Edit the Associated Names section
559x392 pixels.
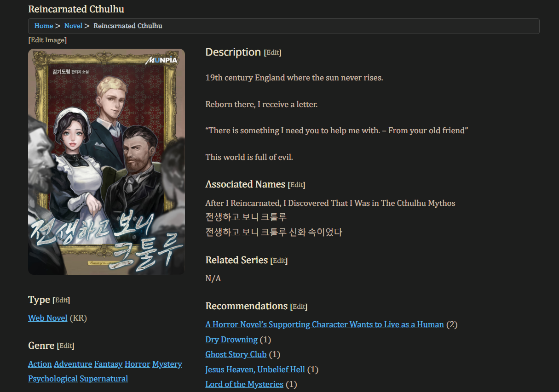click(296, 185)
